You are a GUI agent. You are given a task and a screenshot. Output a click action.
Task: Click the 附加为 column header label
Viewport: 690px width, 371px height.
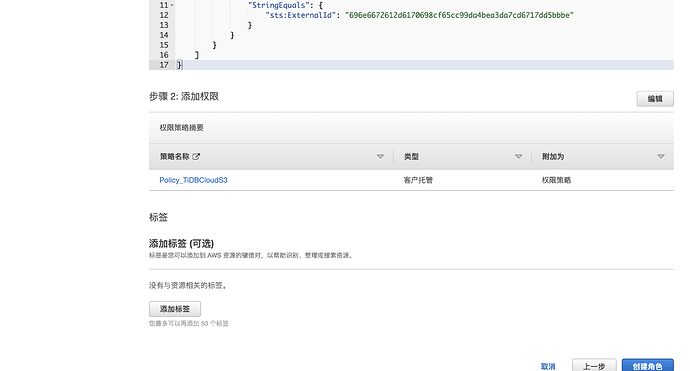point(553,157)
